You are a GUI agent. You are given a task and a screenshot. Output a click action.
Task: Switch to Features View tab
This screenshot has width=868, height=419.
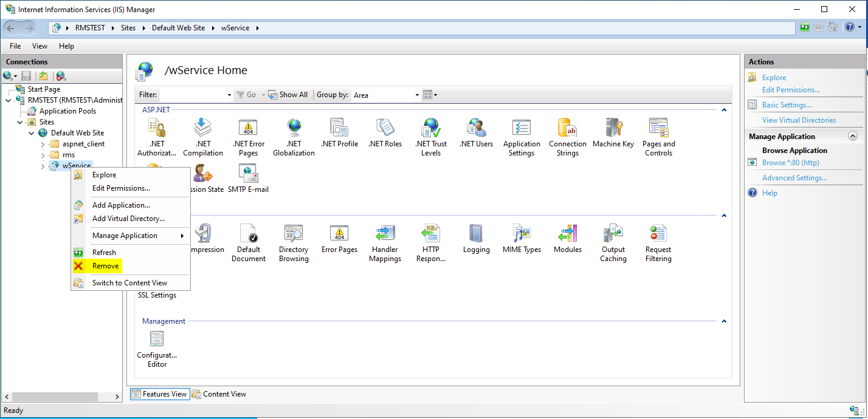click(x=159, y=394)
